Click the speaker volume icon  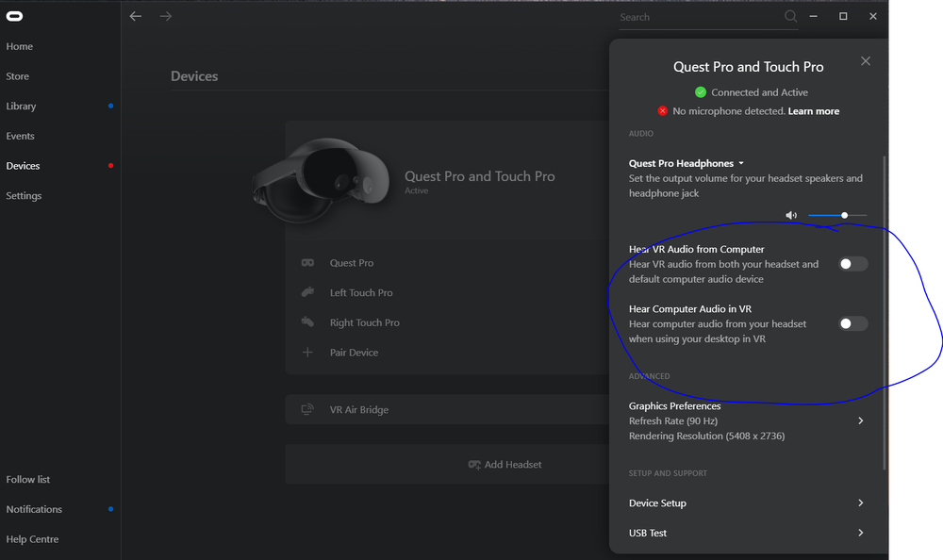pos(791,215)
